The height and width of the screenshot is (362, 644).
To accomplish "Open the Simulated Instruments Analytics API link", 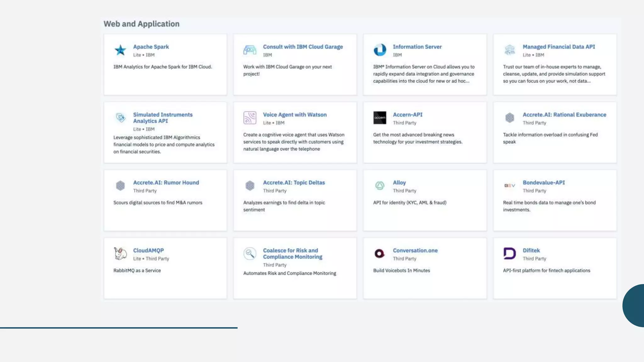I will (163, 118).
